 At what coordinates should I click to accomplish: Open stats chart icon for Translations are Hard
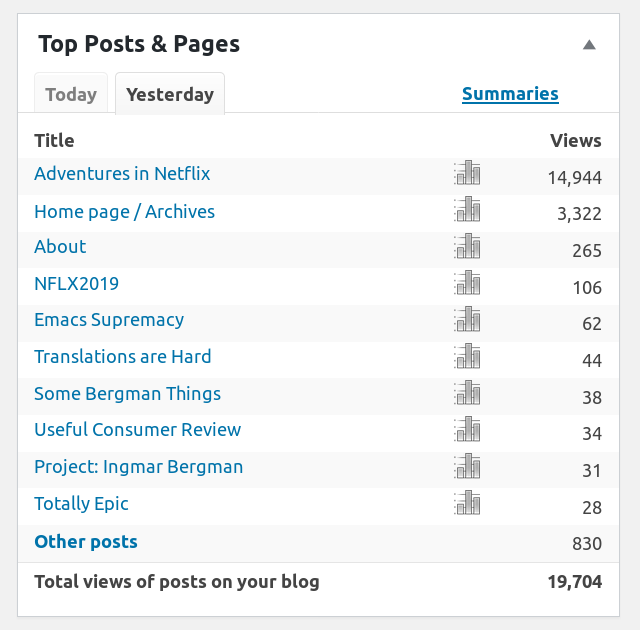467,357
